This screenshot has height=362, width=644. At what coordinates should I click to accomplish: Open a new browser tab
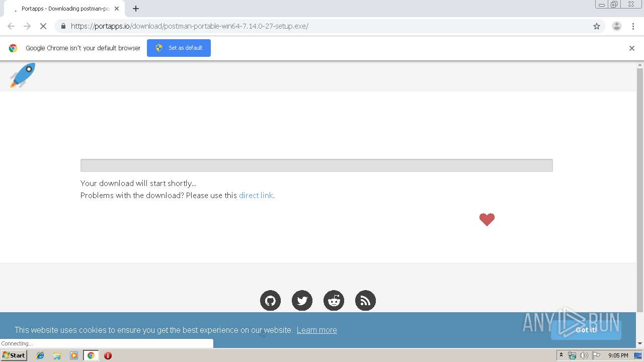pos(136,9)
